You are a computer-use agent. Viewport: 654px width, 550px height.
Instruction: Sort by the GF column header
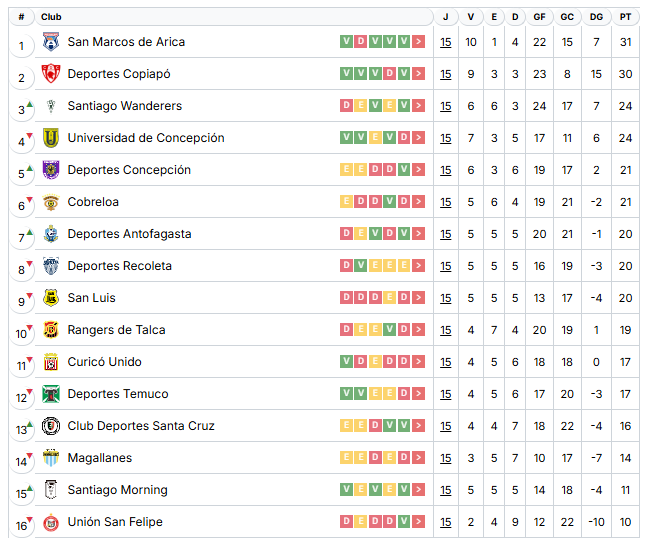coord(539,17)
